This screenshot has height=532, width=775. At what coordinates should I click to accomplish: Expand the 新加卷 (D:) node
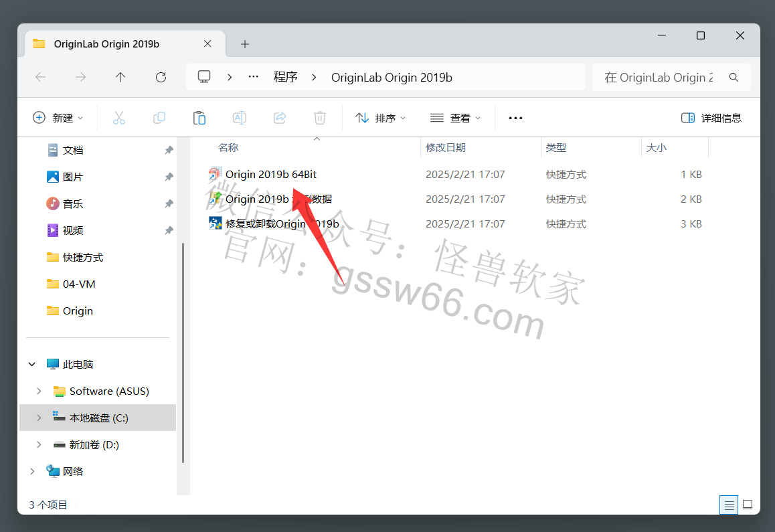pyautogui.click(x=39, y=444)
